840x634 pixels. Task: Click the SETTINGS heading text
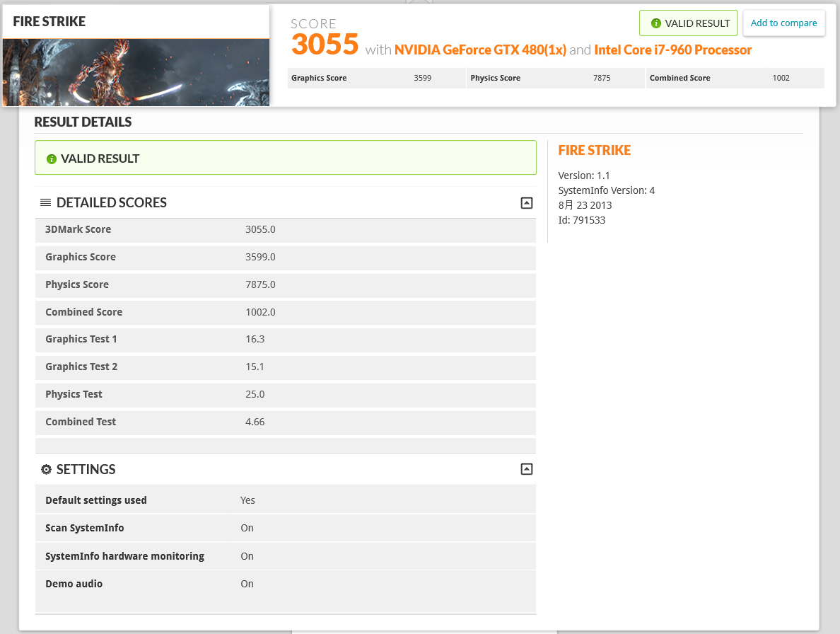click(86, 469)
